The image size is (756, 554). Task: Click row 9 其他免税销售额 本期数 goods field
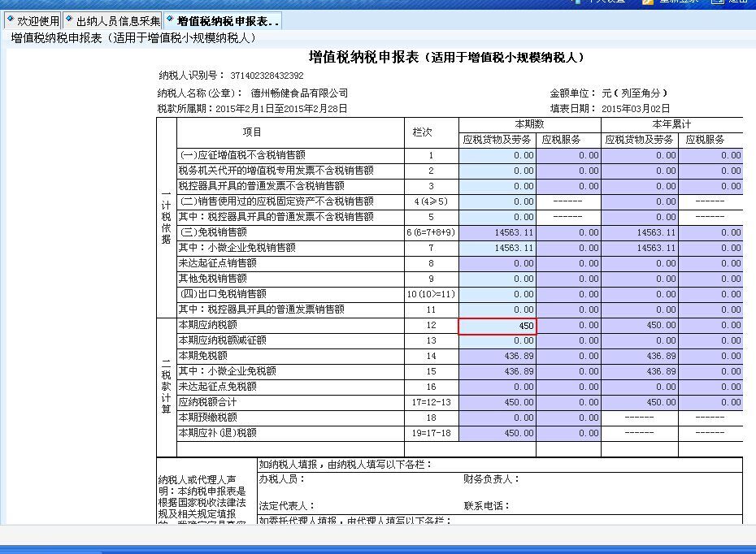point(497,279)
